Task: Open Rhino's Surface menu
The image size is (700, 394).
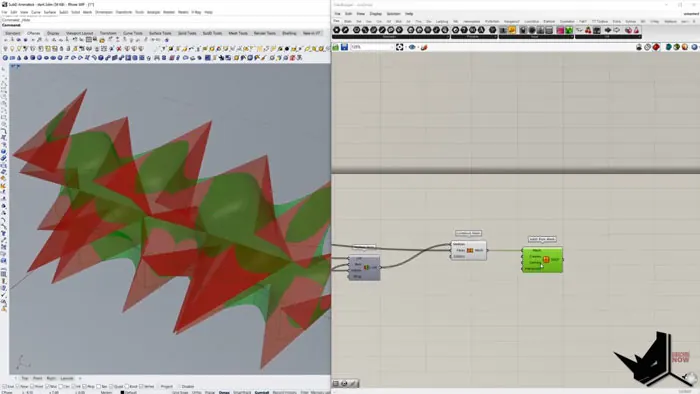Action: click(50, 12)
